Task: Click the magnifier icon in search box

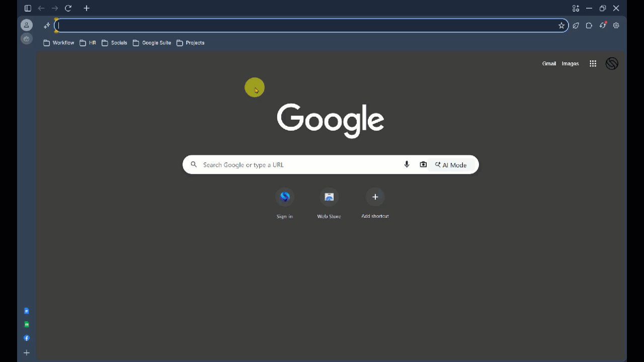Action: point(194,164)
